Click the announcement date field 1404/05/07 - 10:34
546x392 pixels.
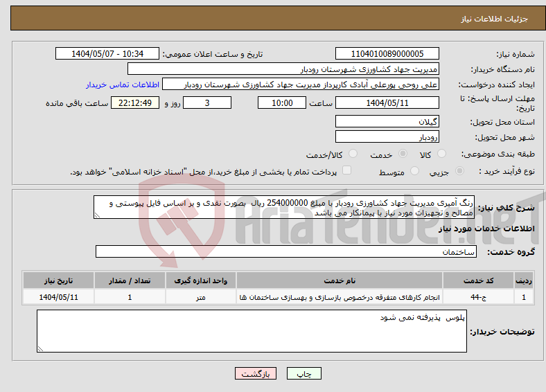(107, 53)
